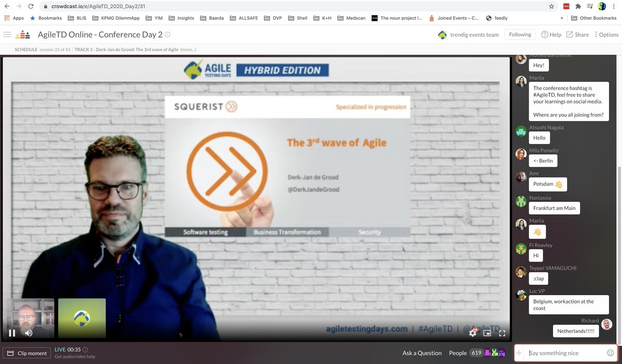Viewport: 622px width, 364px height.
Task: Click Fi Reavley's avatar in chat
Action: 521,249
